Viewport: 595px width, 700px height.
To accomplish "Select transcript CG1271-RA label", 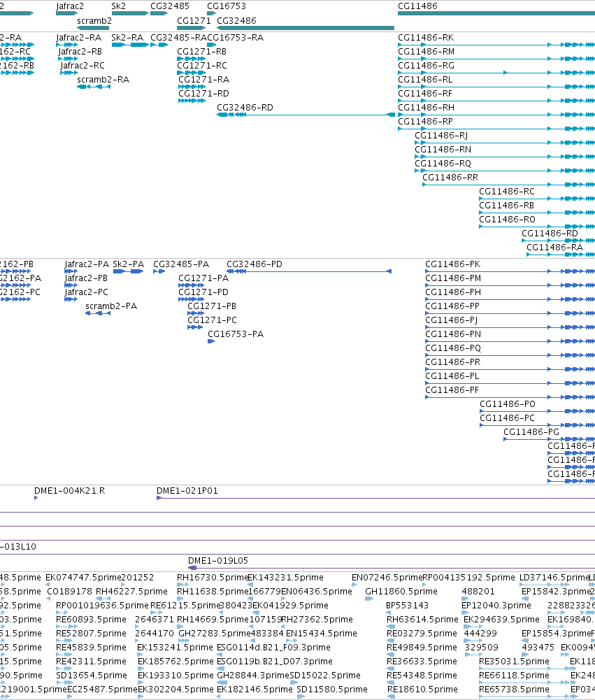I will [204, 80].
